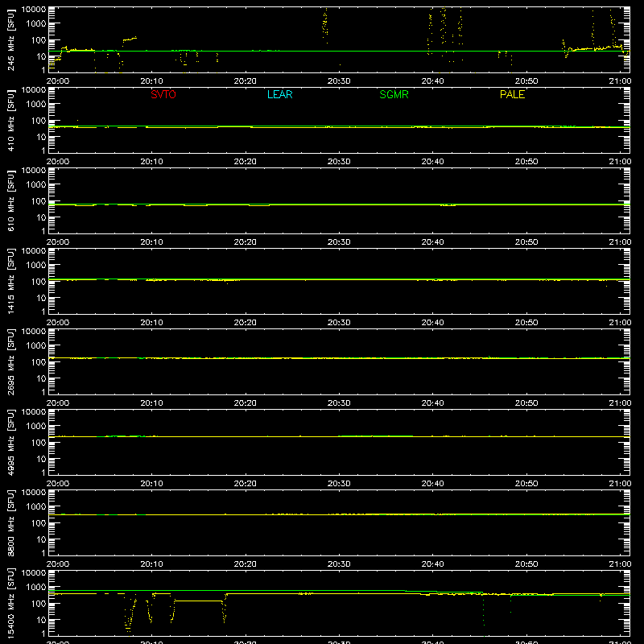Image resolution: width=644 pixels, height=644 pixels.
Task: Click 20:10 time label under 245 MHz plot
Action: [x=151, y=81]
